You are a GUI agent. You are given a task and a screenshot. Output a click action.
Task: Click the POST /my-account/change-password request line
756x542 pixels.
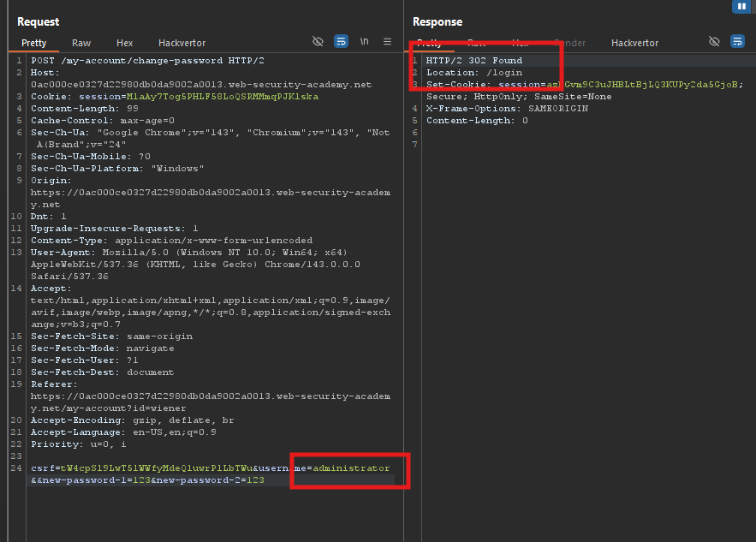147,60
